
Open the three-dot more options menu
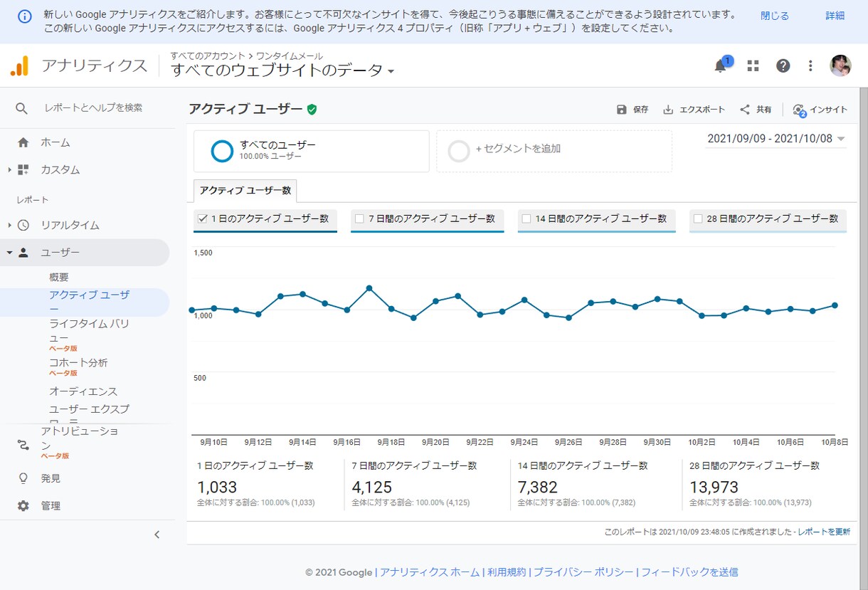point(810,65)
